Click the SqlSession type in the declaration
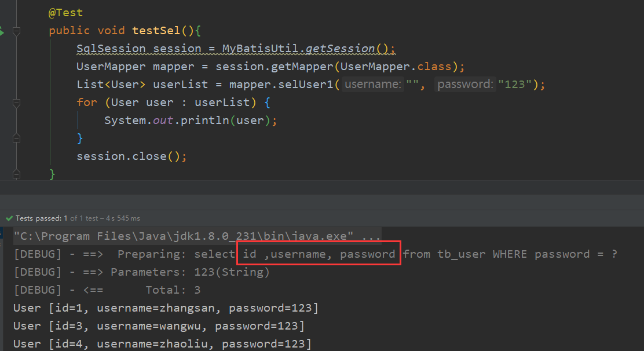644x351 pixels. (x=111, y=49)
